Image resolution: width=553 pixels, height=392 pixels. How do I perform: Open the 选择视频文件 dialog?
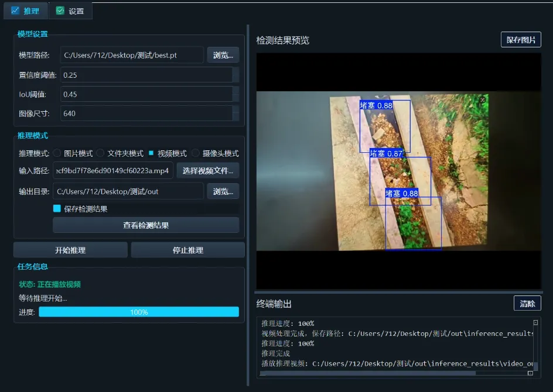(x=207, y=170)
